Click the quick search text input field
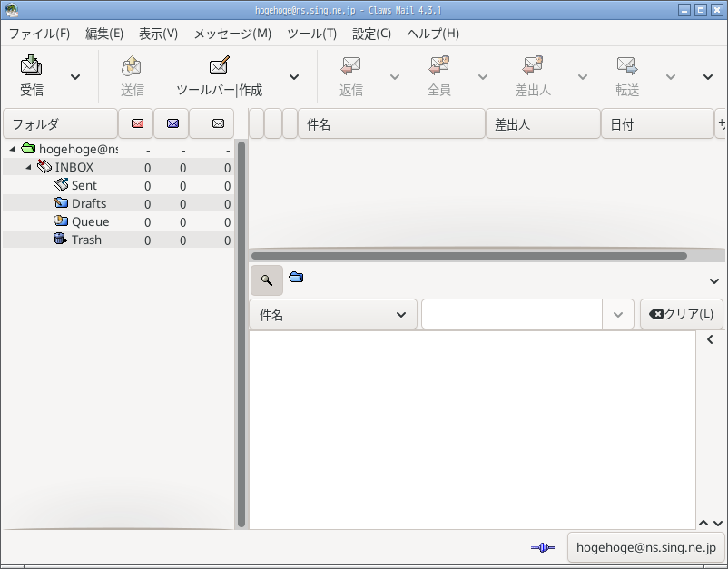728x569 pixels. [x=512, y=315]
